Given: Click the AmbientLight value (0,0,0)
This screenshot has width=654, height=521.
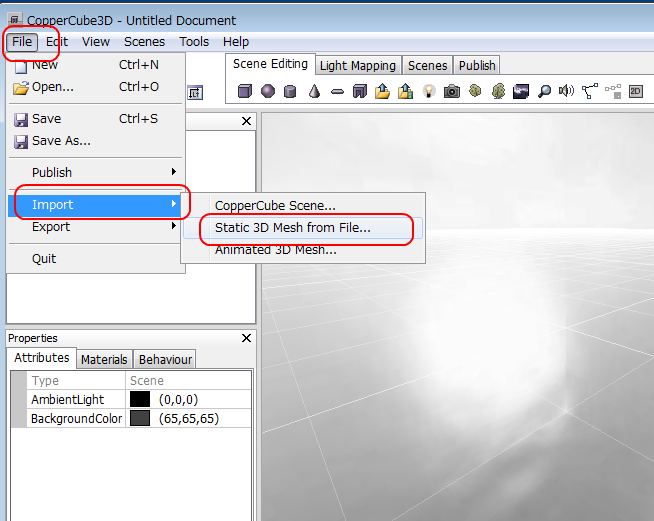Looking at the screenshot, I should [178, 400].
